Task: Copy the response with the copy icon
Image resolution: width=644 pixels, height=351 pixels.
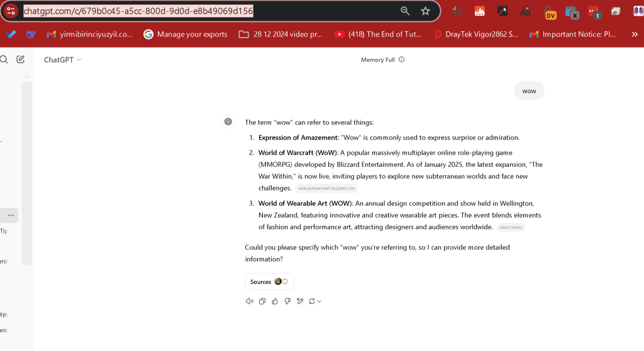Action: click(x=262, y=301)
